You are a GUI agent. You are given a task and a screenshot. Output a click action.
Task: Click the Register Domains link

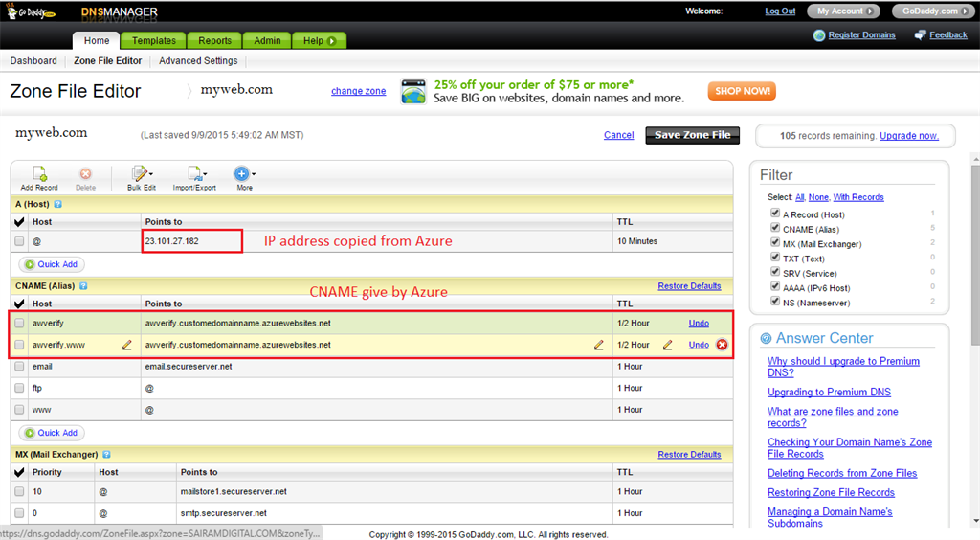[861, 35]
